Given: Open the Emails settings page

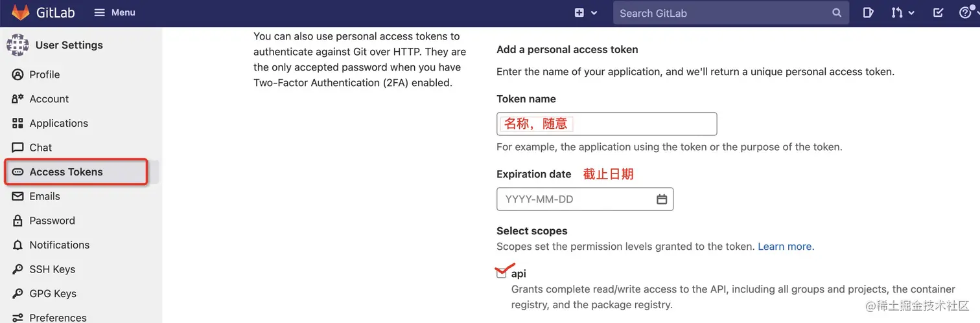Looking at the screenshot, I should click(x=45, y=196).
